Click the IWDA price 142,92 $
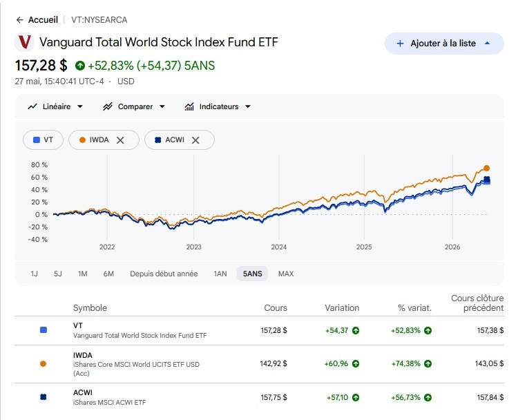Viewport: 518px width, 420px height. point(274,364)
